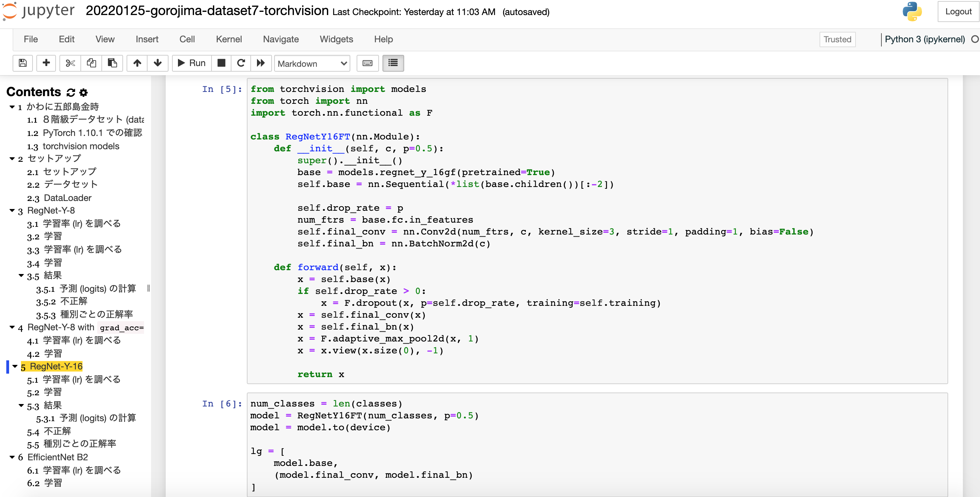
Task: Click inside code cell In [6]
Action: tap(597, 445)
